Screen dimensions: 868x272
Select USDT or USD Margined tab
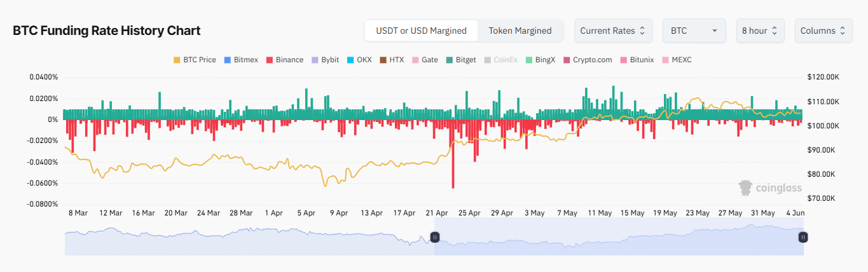point(422,31)
